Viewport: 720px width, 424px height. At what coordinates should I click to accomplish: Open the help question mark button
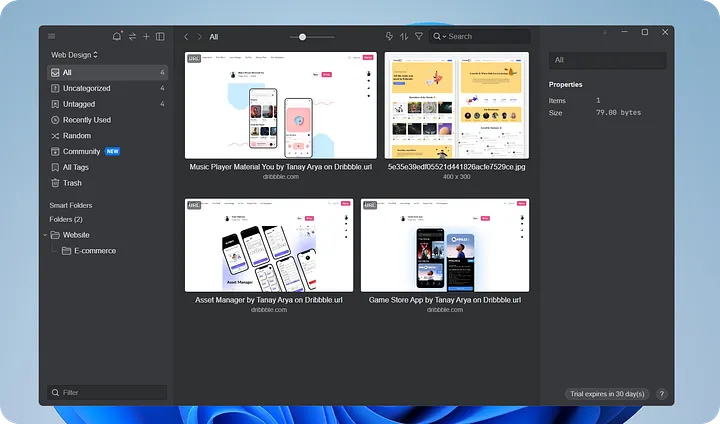point(662,394)
